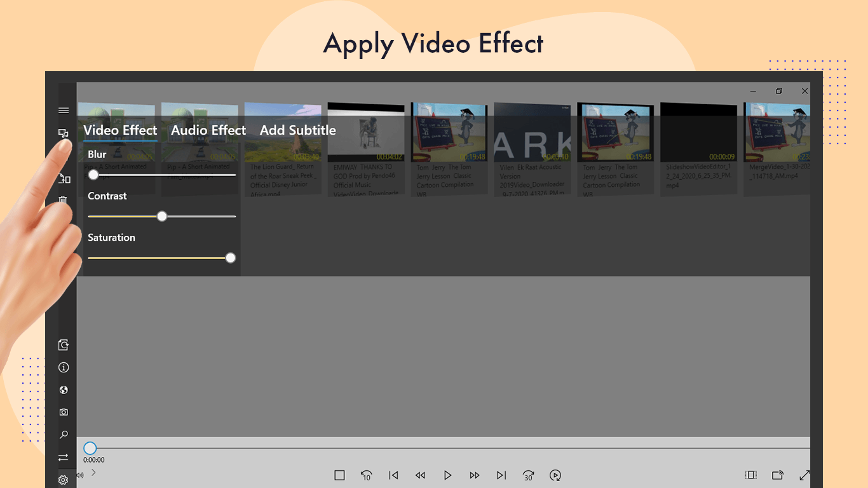Image resolution: width=868 pixels, height=488 pixels.
Task: Click the playback speed loop icon
Action: click(x=555, y=475)
